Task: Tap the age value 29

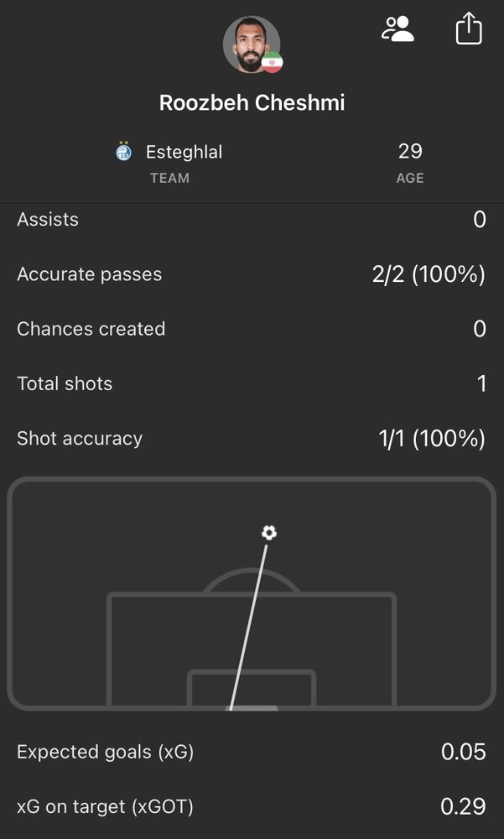Action: 410,152
